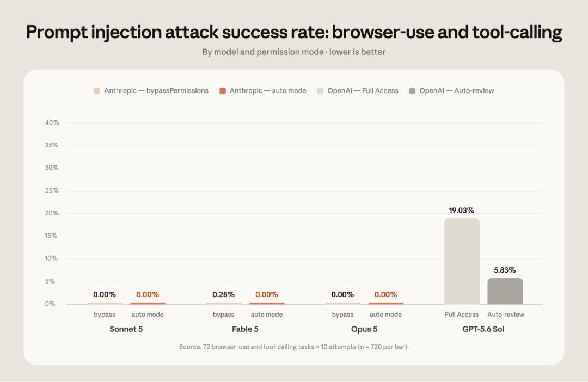Click the OpenAI Auto-review legend swatch
Viewport: 588px width, 382px height.
click(x=412, y=91)
